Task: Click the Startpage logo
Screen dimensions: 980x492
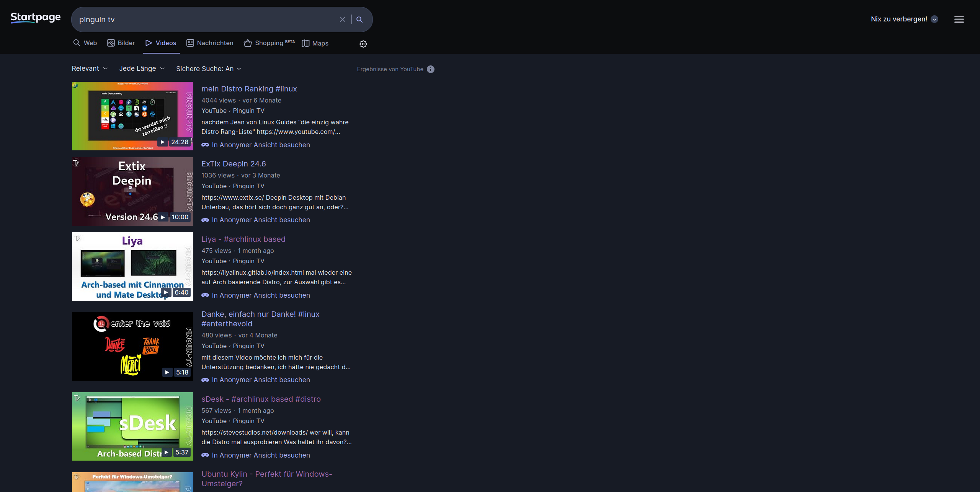Action: (x=36, y=18)
